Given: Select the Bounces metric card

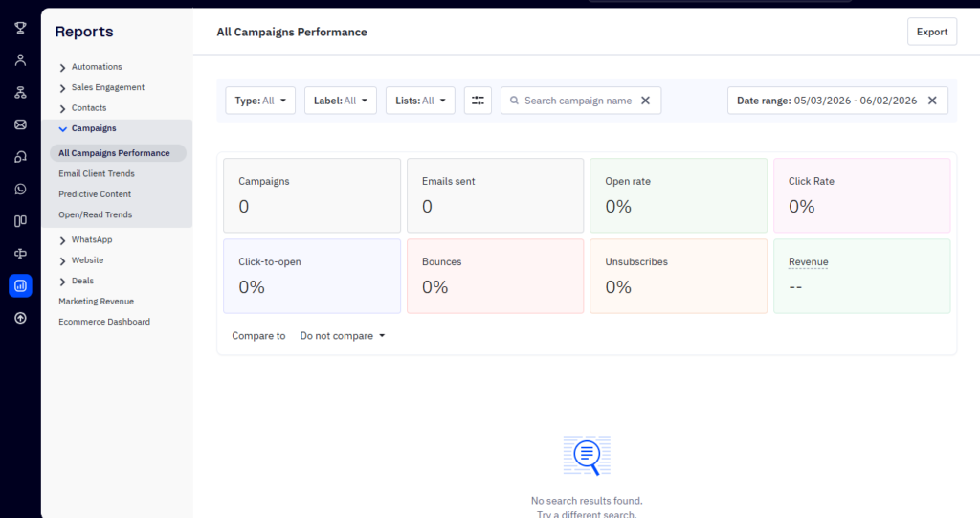Looking at the screenshot, I should (x=495, y=277).
